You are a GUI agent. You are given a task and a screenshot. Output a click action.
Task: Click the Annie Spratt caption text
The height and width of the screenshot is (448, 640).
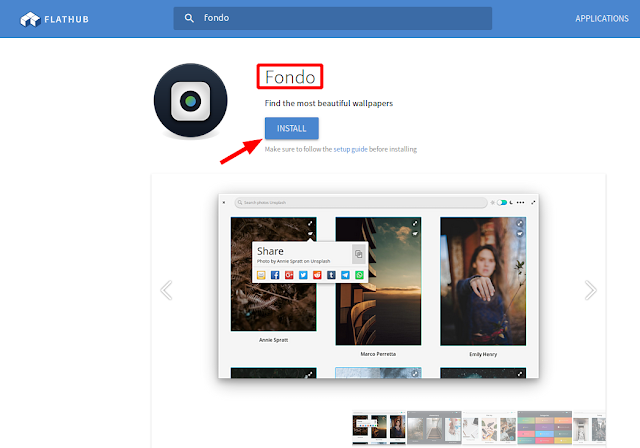[273, 340]
